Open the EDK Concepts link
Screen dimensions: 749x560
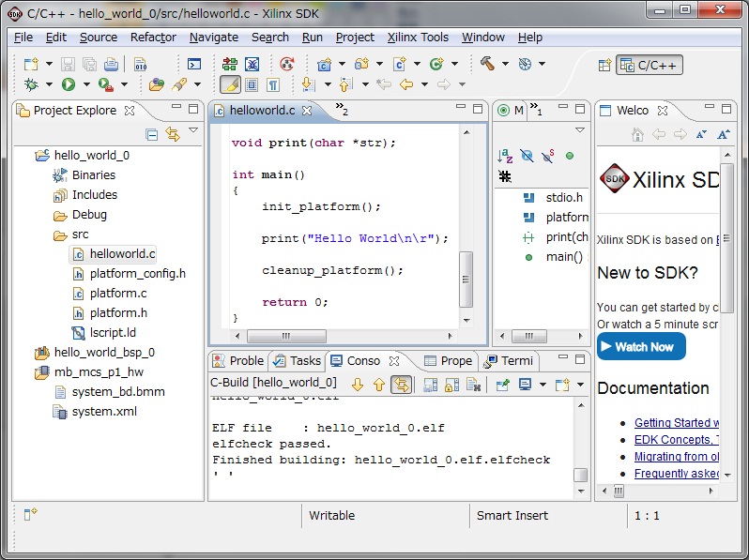[x=677, y=439]
